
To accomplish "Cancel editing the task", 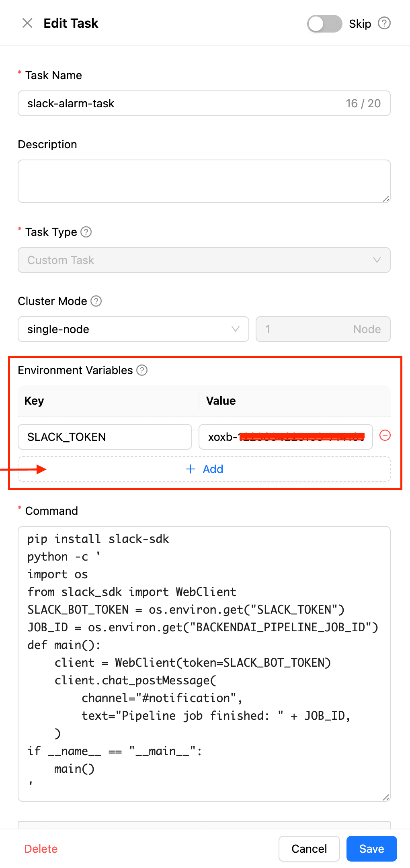I will (309, 849).
